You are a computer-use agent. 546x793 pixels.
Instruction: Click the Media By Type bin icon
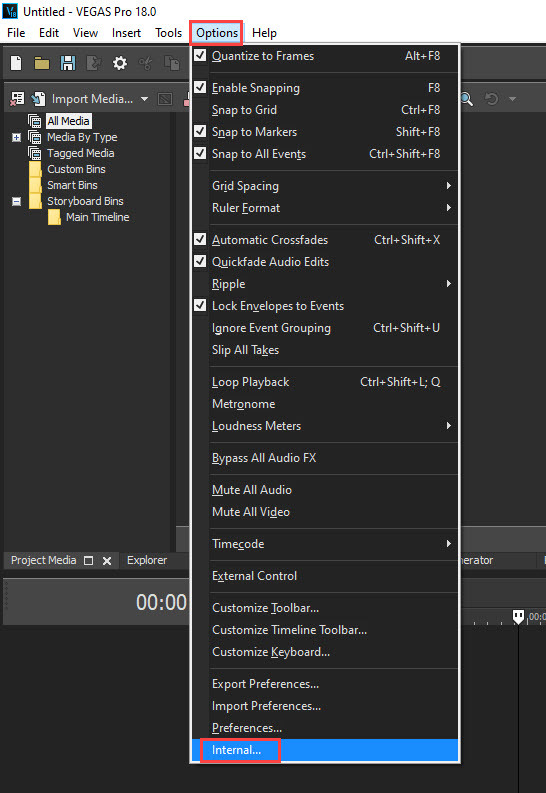[x=34, y=137]
